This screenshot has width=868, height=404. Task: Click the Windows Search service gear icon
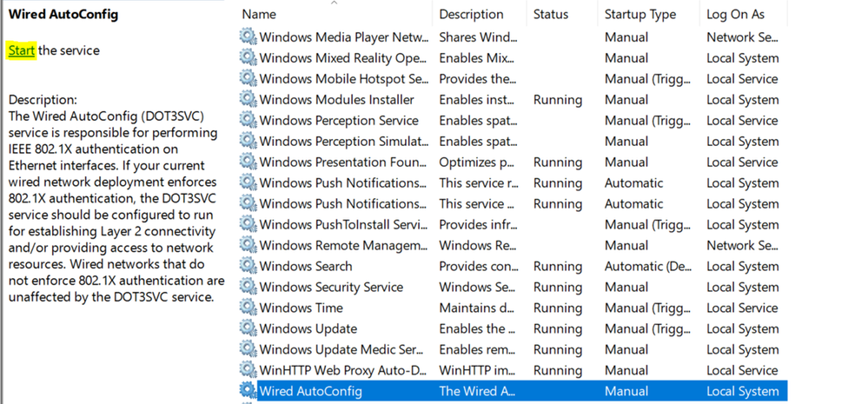[x=248, y=266]
